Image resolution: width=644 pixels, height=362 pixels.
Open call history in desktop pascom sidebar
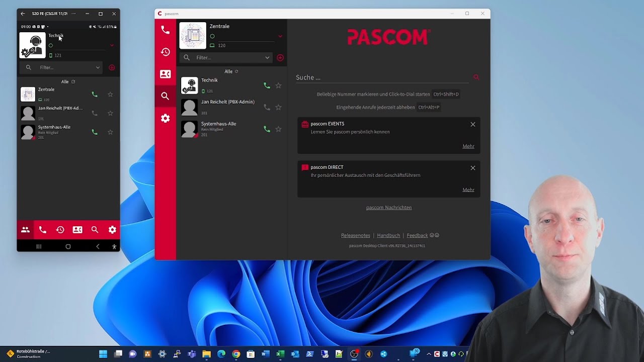pos(165,52)
